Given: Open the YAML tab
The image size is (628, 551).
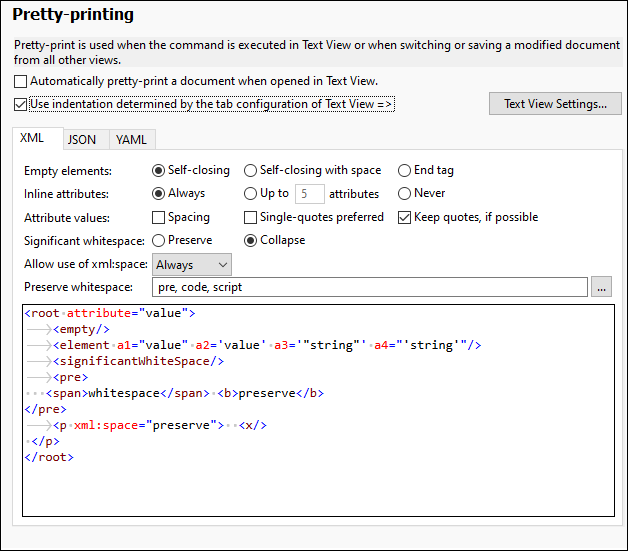Looking at the screenshot, I should (131, 140).
